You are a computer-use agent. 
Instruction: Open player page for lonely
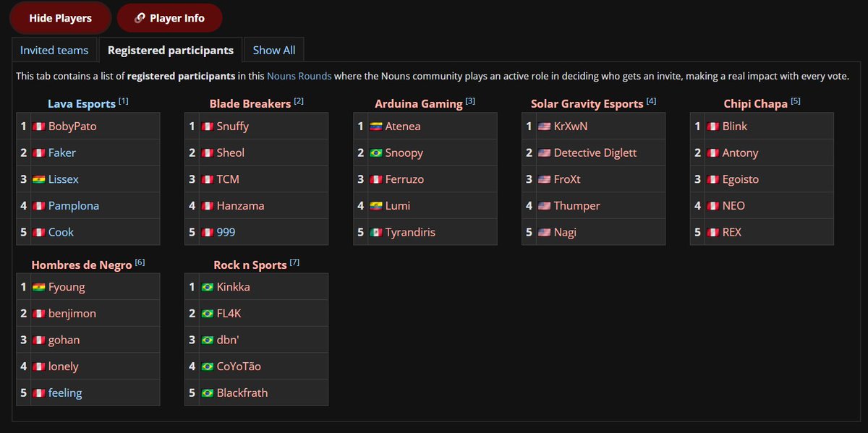click(64, 366)
